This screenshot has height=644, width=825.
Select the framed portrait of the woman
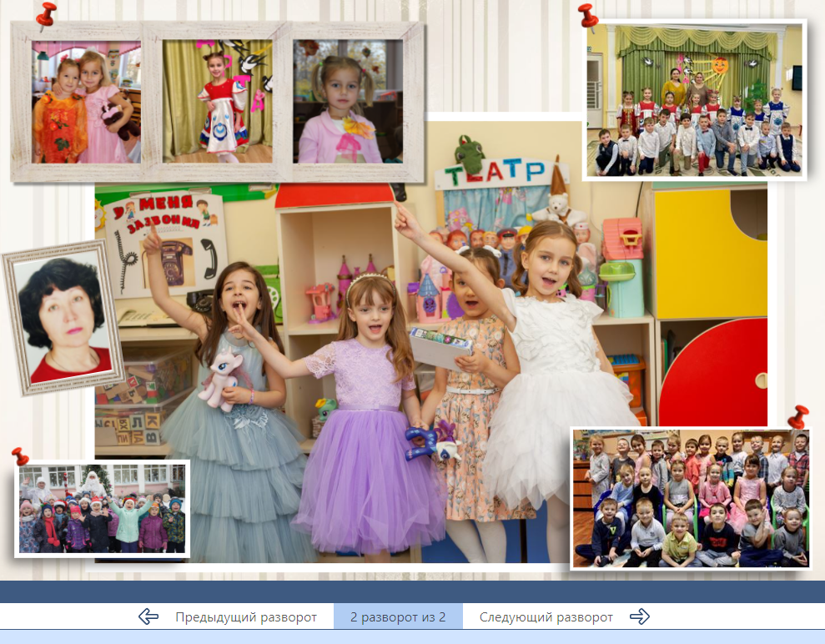63,317
